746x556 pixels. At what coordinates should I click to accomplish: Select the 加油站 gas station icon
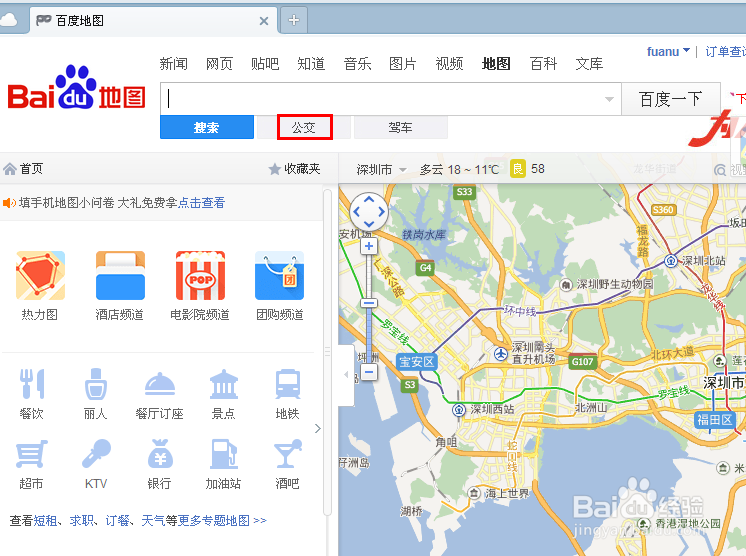click(x=224, y=454)
